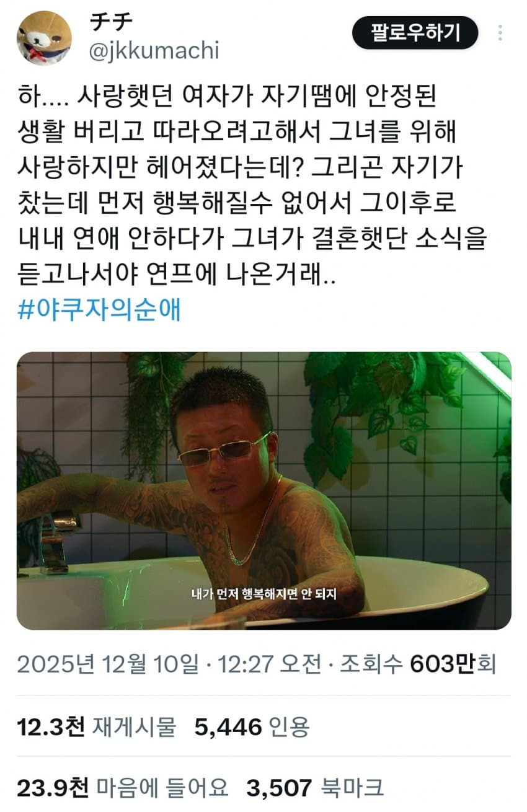Image resolution: width=527 pixels, height=812 pixels.
Task: Follow the account with 팔로우하기 button
Action: [x=415, y=32]
